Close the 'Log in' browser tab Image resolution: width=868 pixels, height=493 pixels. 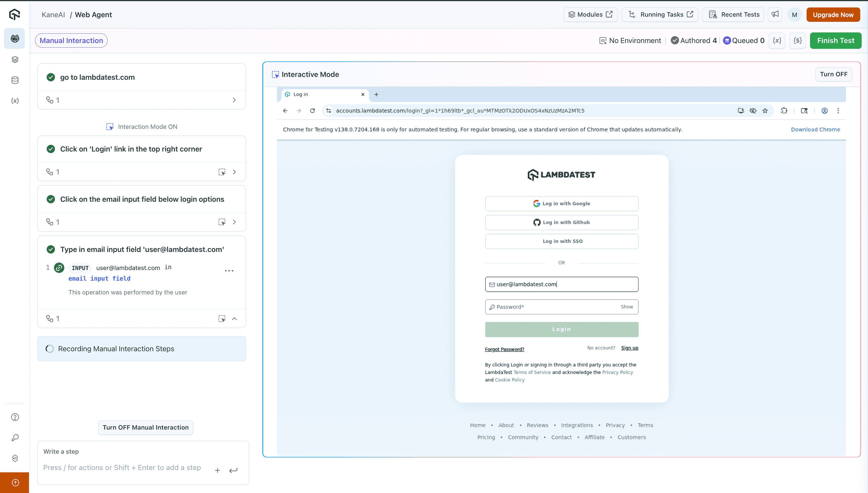[x=363, y=94]
